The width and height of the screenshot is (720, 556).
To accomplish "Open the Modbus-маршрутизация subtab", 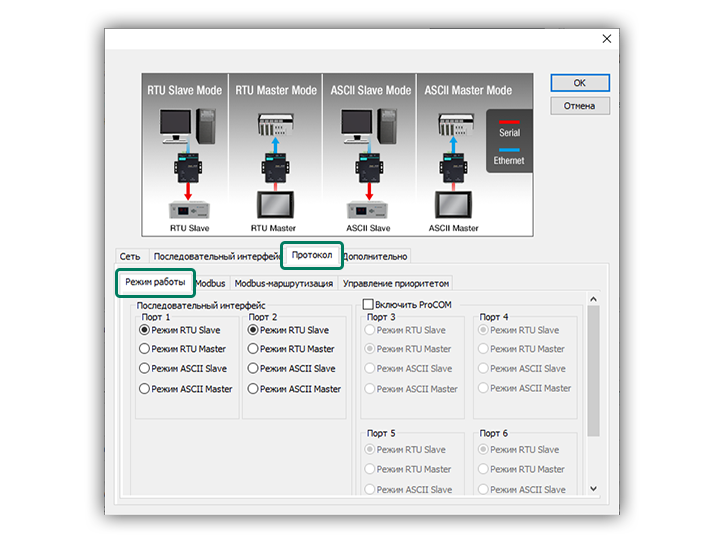I will click(x=283, y=283).
